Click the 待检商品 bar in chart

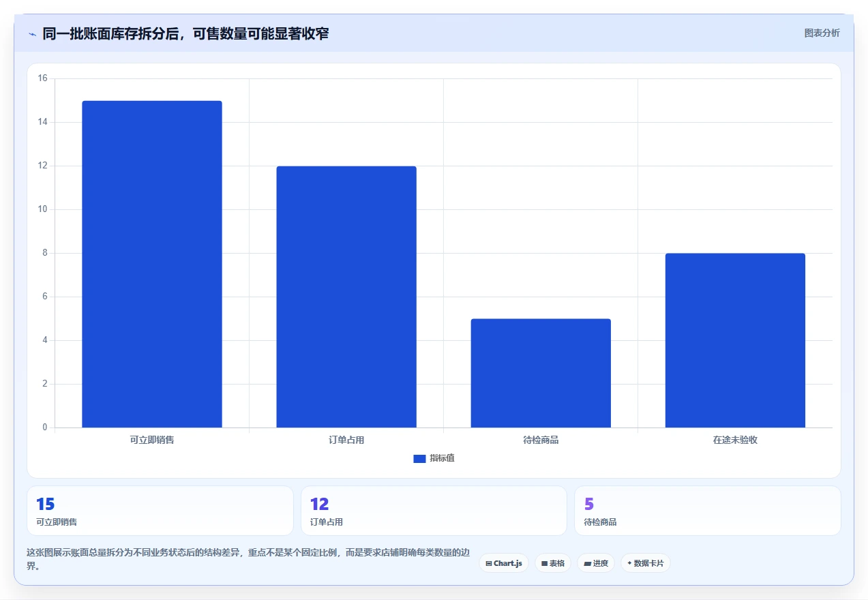tap(541, 373)
